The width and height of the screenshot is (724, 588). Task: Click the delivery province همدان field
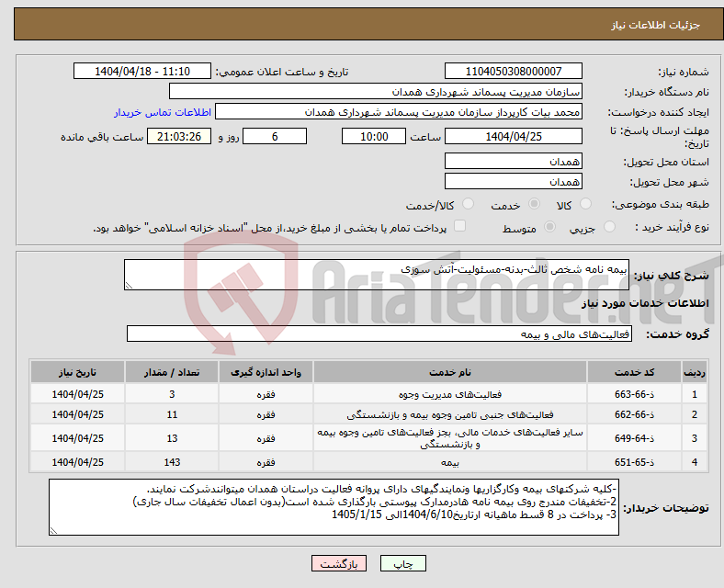(514, 161)
